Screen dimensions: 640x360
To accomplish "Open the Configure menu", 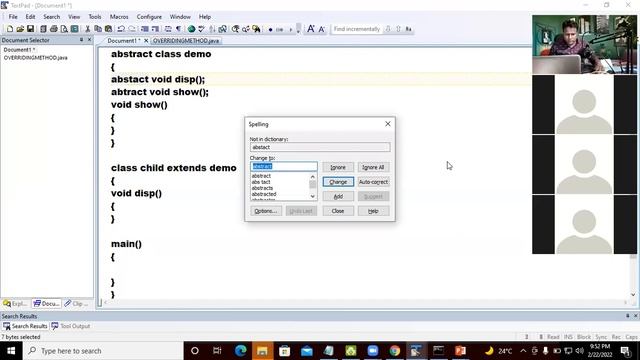I will pos(149,17).
